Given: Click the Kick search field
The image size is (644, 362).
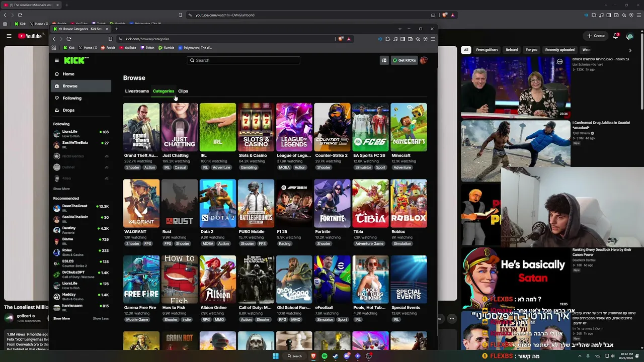Looking at the screenshot, I should click(x=244, y=60).
